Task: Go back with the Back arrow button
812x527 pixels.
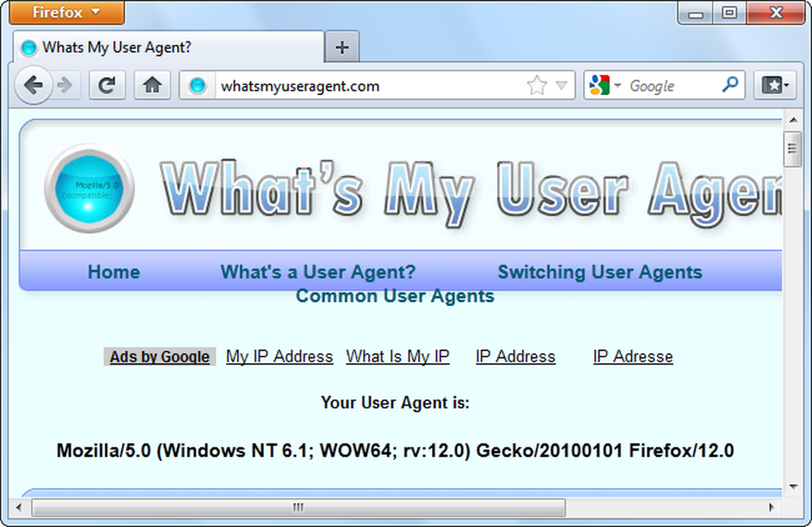Action: coord(33,85)
